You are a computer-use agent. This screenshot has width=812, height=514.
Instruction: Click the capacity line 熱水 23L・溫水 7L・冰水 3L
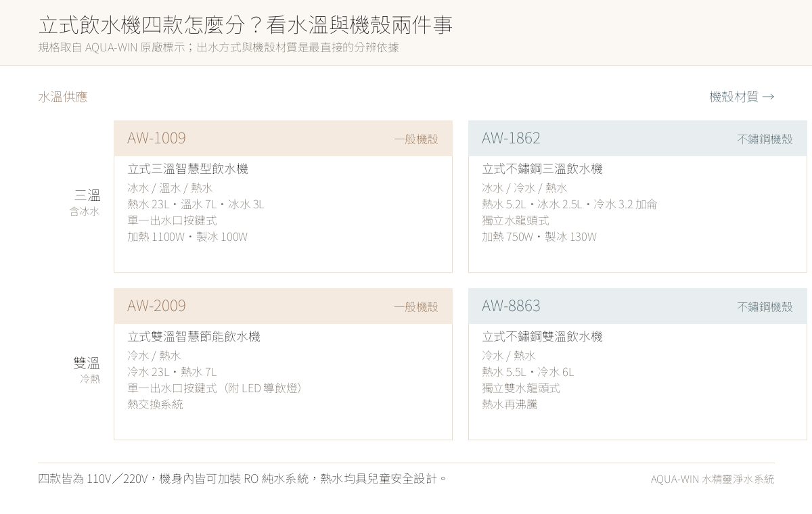(x=196, y=204)
